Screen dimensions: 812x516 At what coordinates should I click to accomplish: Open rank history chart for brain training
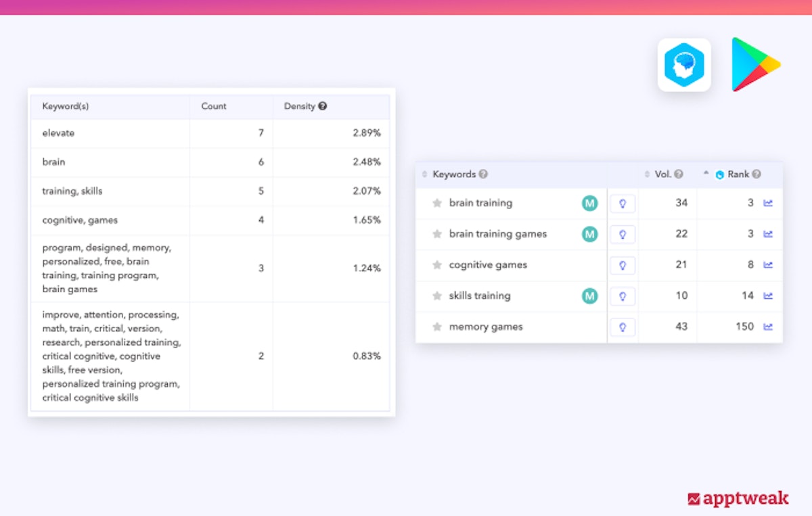768,203
